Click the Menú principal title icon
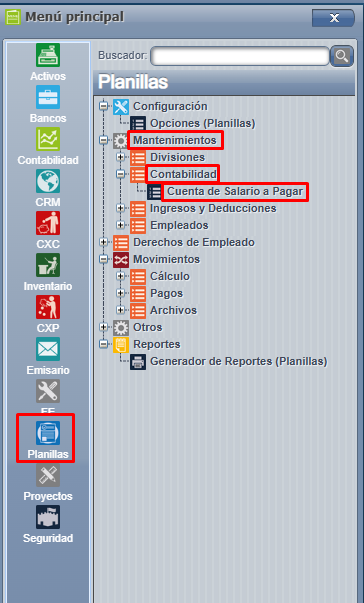The width and height of the screenshot is (364, 603). (13, 17)
